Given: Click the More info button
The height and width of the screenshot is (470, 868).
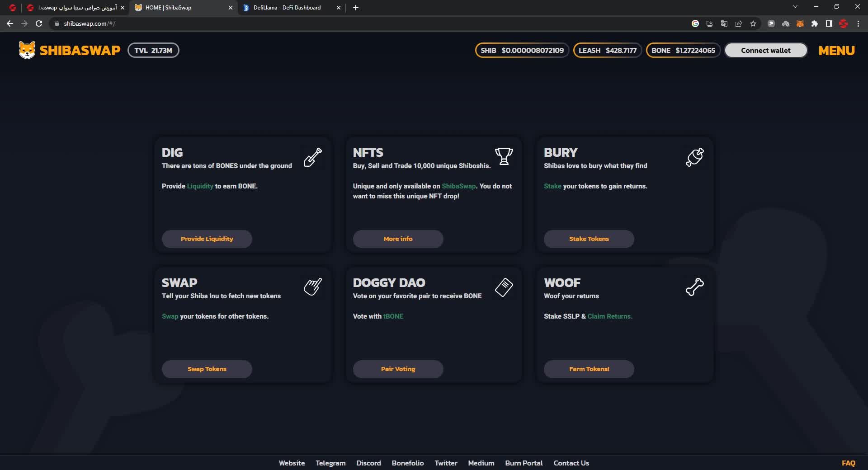Looking at the screenshot, I should pyautogui.click(x=398, y=239).
